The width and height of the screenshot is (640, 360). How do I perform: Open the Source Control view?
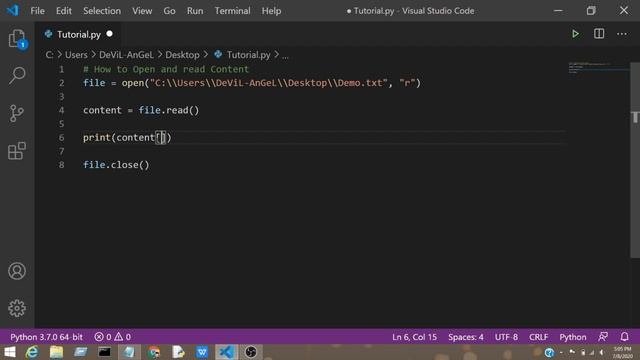point(17,113)
